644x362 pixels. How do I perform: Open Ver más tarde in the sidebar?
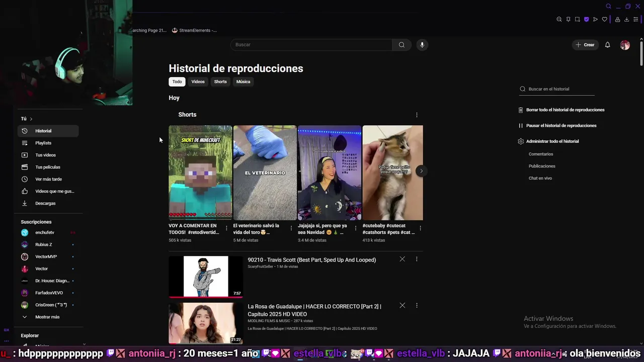click(48, 179)
